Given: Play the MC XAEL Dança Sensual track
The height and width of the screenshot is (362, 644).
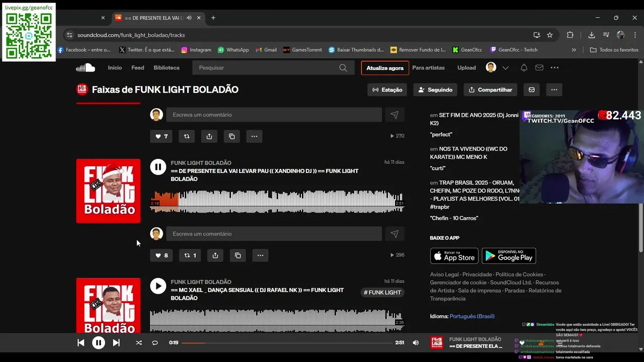Looking at the screenshot, I should click(x=158, y=287).
